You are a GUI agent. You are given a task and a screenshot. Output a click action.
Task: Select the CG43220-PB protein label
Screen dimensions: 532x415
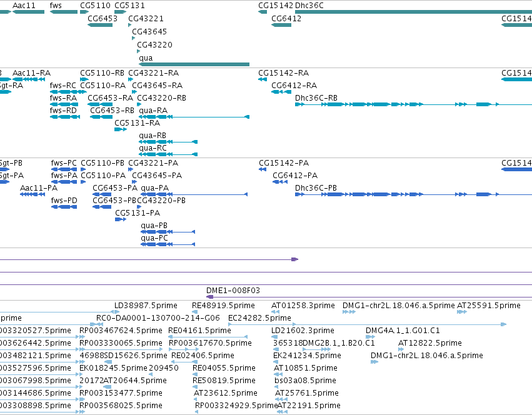[x=161, y=201]
